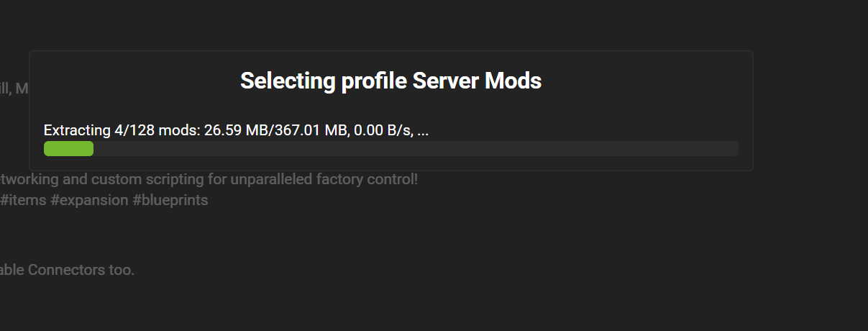Select the word 'Extracting' in status line

77,131
